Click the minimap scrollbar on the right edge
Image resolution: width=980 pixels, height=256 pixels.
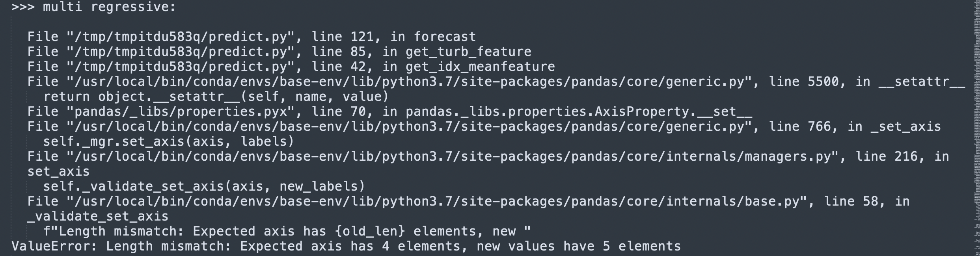[975, 128]
